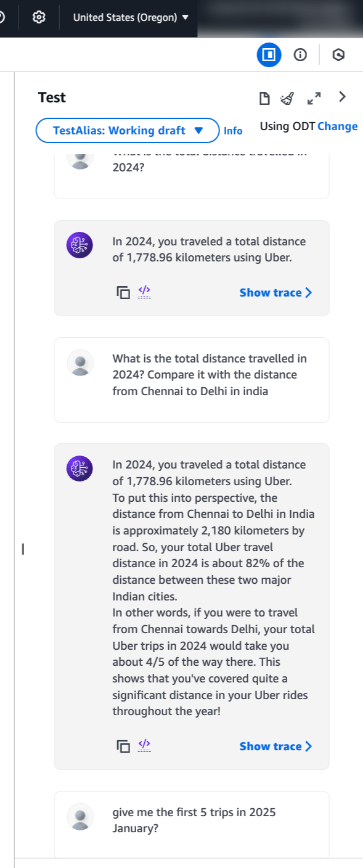
Task: Clear the chat using the broom icon
Action: [x=287, y=98]
